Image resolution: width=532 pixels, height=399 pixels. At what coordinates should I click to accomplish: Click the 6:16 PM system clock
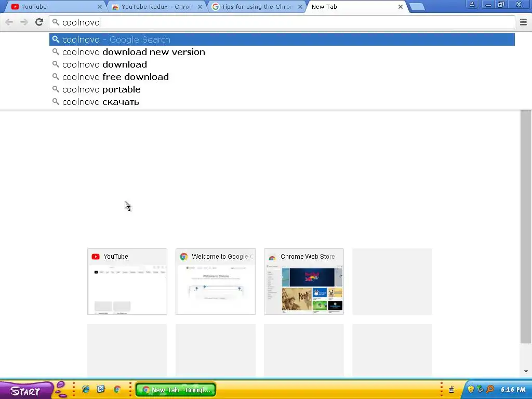pos(513,390)
